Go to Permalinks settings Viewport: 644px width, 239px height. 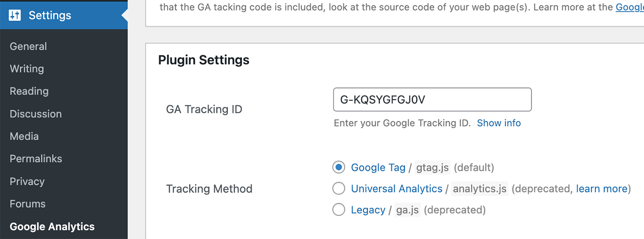point(36,158)
